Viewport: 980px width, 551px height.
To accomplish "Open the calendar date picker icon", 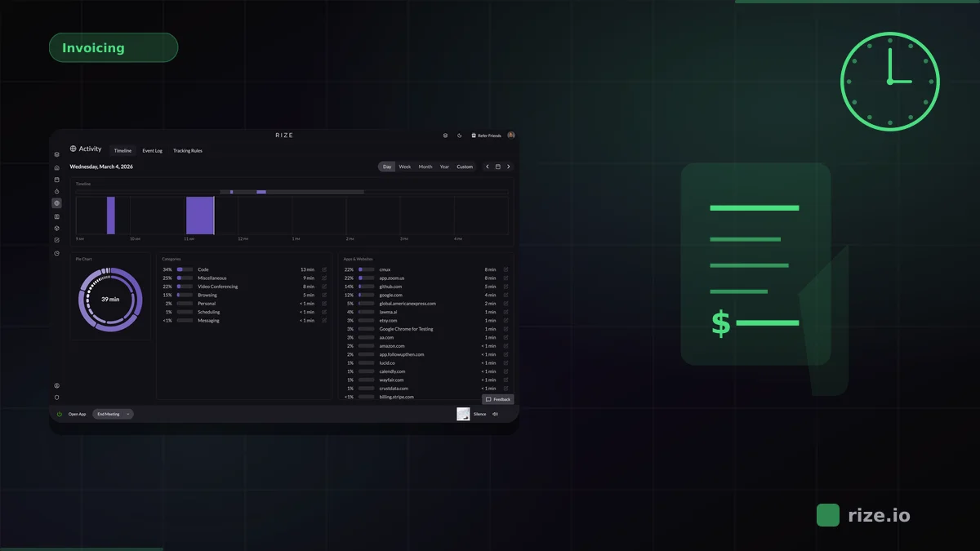I will (498, 167).
